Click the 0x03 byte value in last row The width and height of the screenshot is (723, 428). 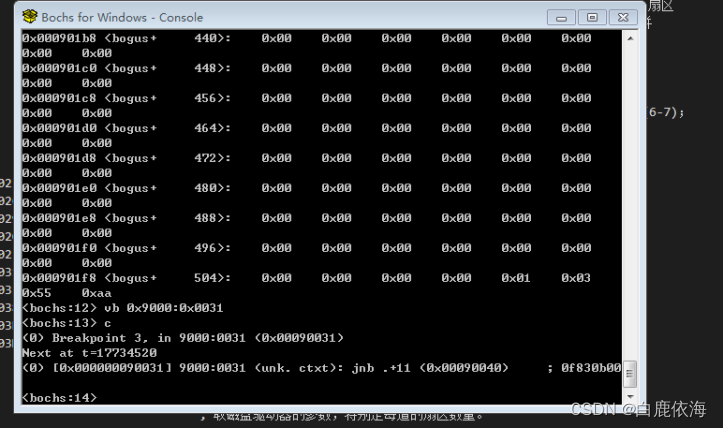576,278
